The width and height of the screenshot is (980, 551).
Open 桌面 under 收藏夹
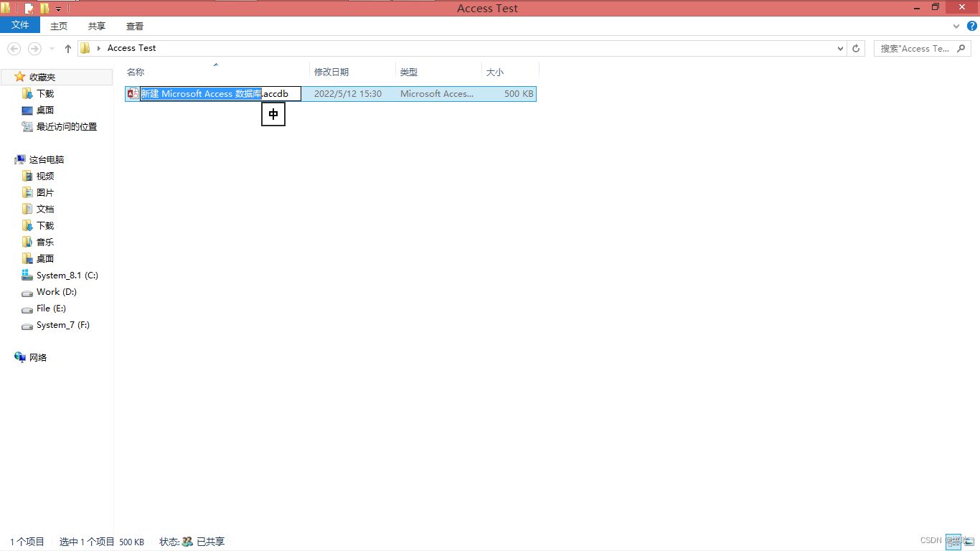[45, 110]
